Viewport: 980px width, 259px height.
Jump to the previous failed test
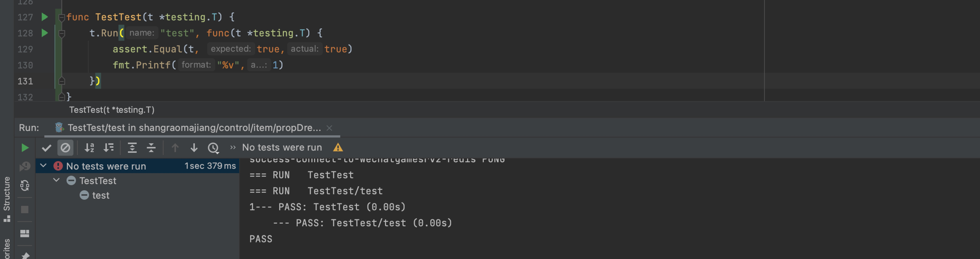pyautogui.click(x=175, y=148)
